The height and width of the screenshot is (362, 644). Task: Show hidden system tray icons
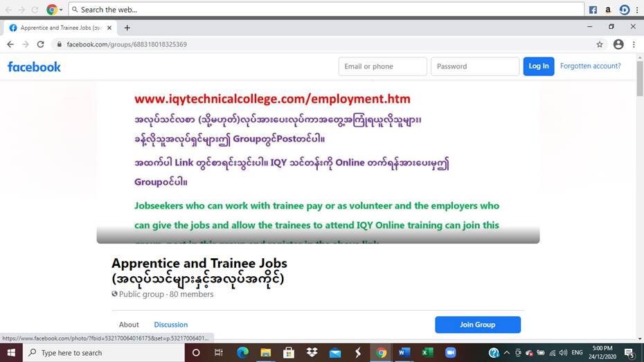click(507, 352)
